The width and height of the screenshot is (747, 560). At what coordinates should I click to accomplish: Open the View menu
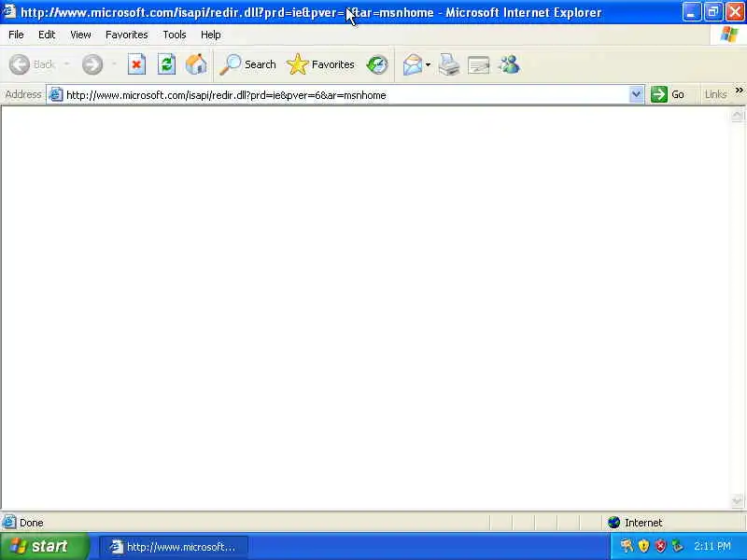80,35
